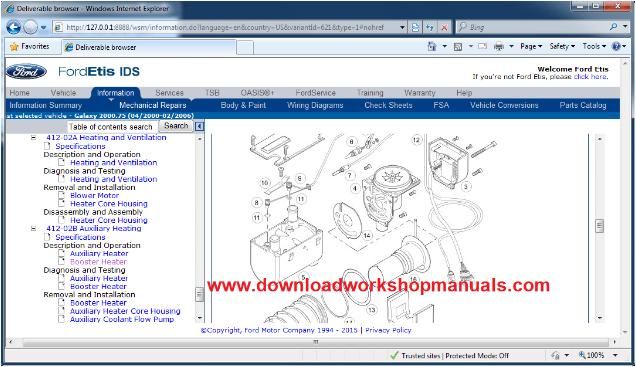Click the horizontal scrollbar thumb
This screenshot has height=367, width=636.
(316, 342)
